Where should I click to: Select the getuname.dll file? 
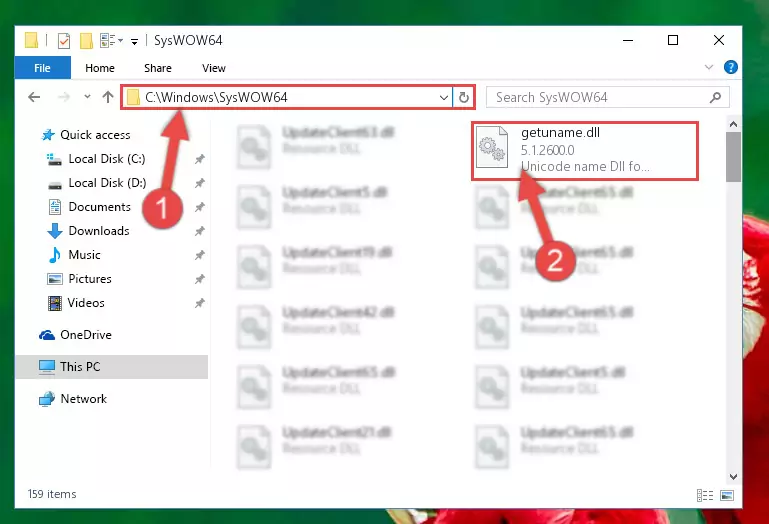point(585,151)
